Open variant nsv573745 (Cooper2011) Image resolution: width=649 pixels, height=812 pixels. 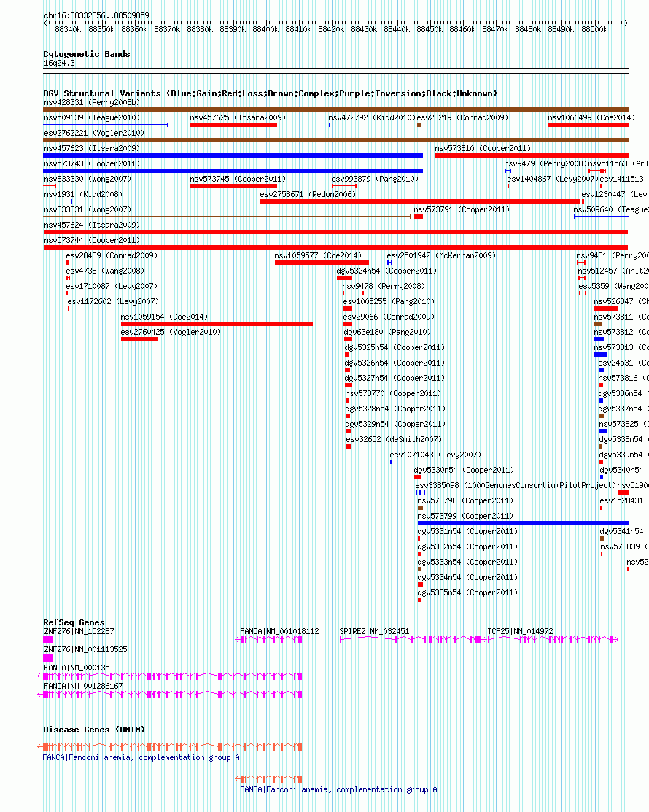(238, 179)
